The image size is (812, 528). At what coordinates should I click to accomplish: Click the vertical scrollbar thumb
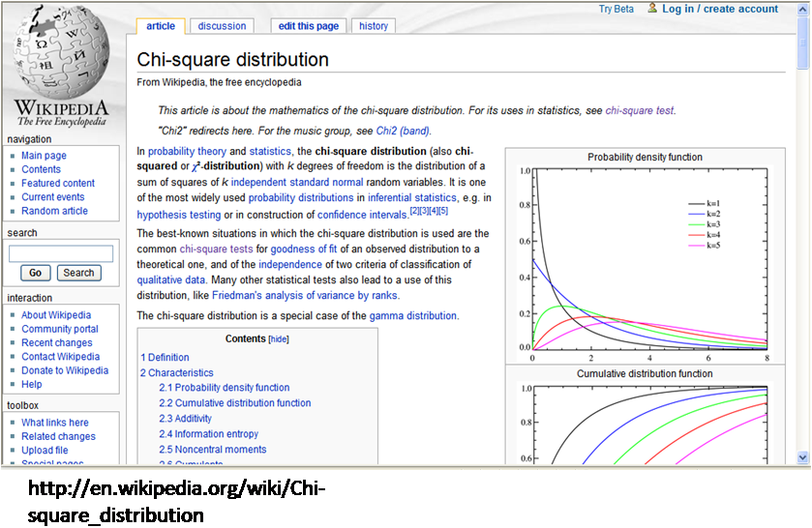click(802, 43)
